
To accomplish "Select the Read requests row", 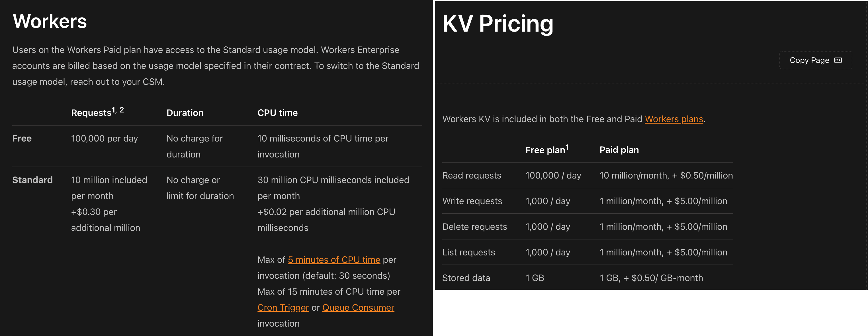I will [x=472, y=175].
